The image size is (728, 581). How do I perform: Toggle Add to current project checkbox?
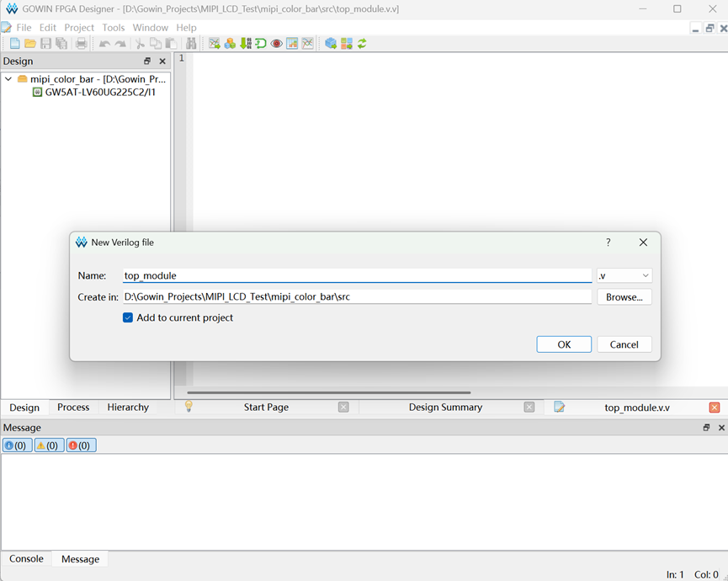pos(128,317)
